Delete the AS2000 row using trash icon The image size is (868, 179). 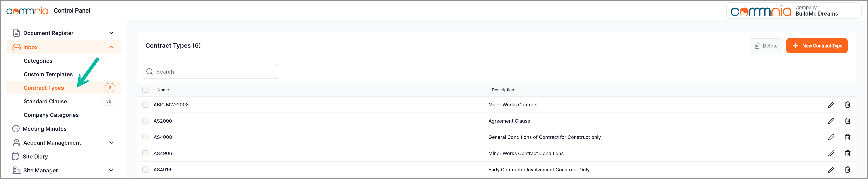coord(847,121)
